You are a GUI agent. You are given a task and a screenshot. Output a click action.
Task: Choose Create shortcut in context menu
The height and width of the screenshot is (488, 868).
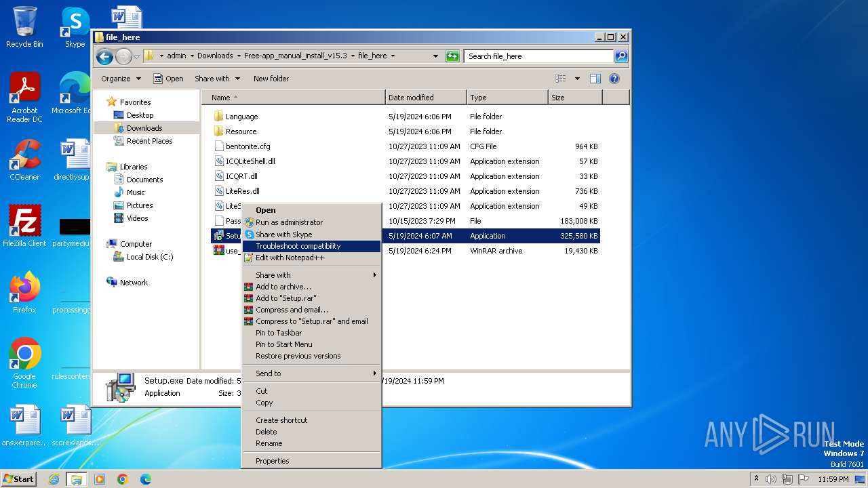click(x=311, y=420)
